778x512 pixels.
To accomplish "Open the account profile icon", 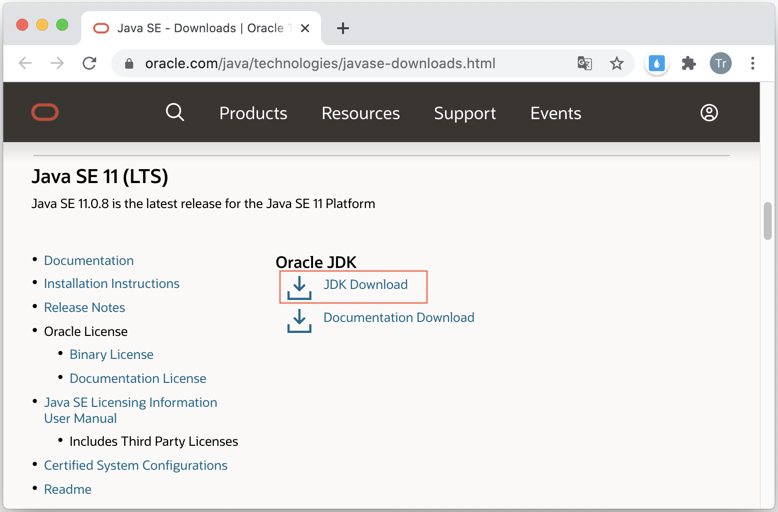I will 709,113.
